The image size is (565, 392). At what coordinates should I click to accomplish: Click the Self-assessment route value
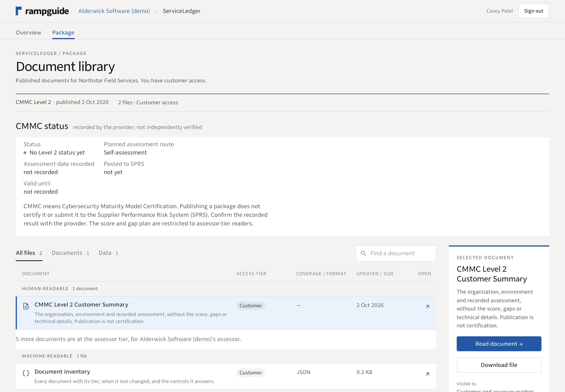(x=125, y=152)
